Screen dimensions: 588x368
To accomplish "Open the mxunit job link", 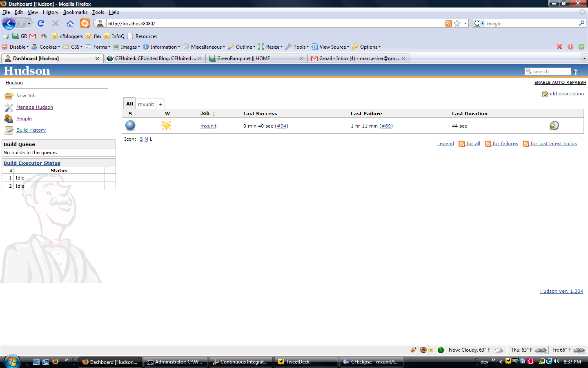I will tap(208, 126).
